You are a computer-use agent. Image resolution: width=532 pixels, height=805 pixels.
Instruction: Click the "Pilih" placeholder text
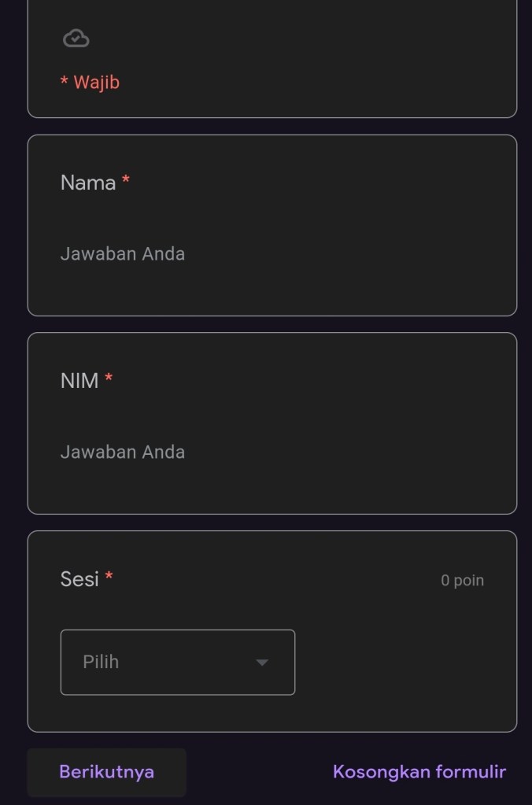pos(101,662)
